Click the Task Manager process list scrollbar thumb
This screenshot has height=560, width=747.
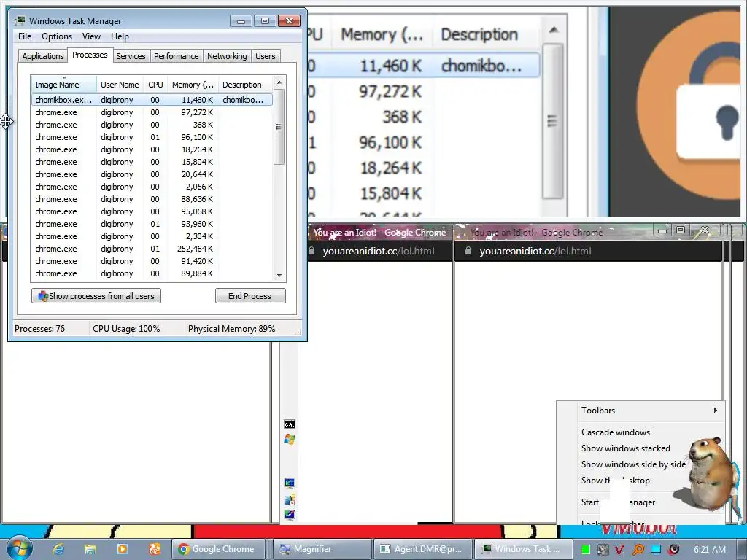279,127
